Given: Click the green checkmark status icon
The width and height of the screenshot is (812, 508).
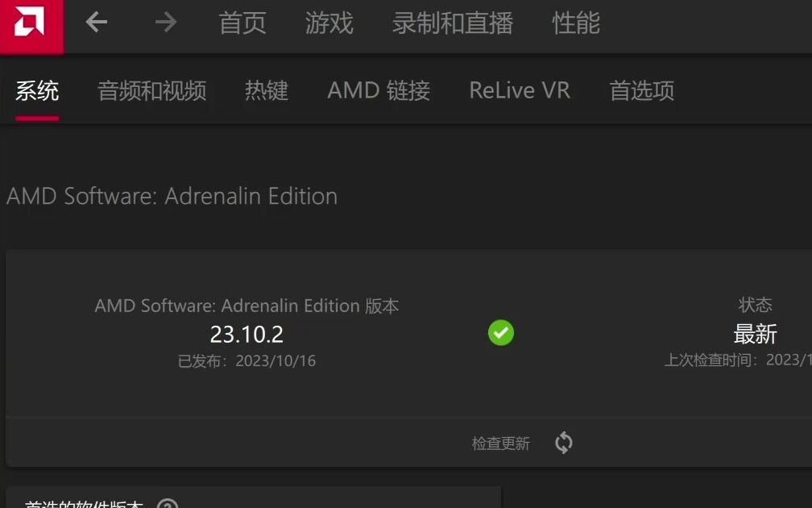Looking at the screenshot, I should point(501,333).
